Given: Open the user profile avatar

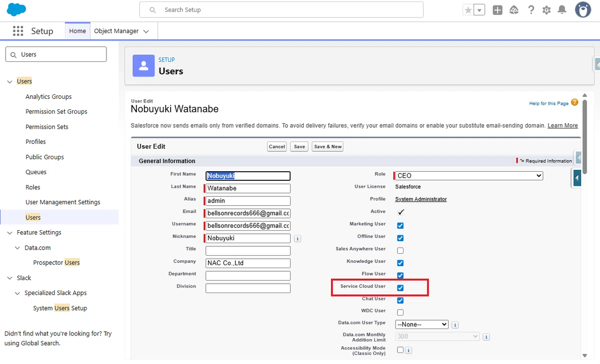Looking at the screenshot, I should [583, 9].
